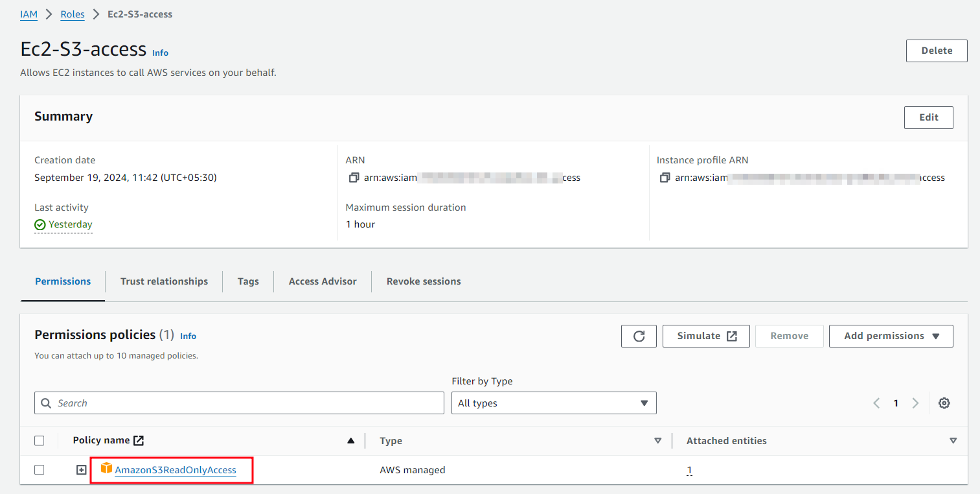Click the Remove button
Image resolution: width=980 pixels, height=494 pixels.
point(790,336)
